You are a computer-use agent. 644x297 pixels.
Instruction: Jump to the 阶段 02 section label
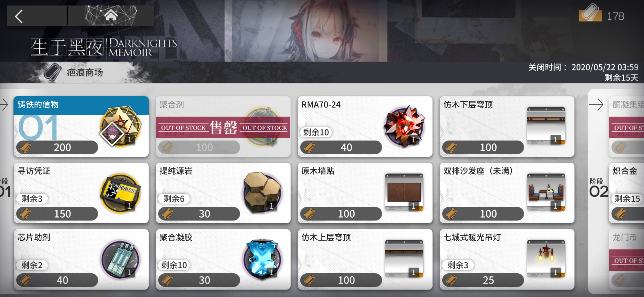click(x=598, y=188)
